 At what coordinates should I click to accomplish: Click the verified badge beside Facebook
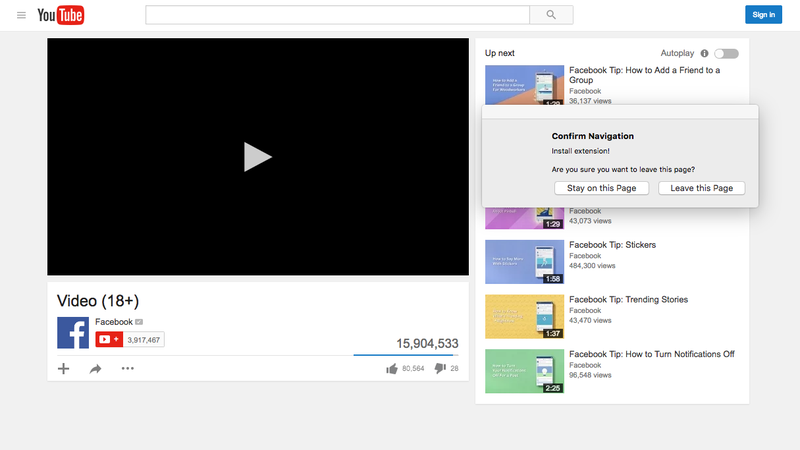139,322
